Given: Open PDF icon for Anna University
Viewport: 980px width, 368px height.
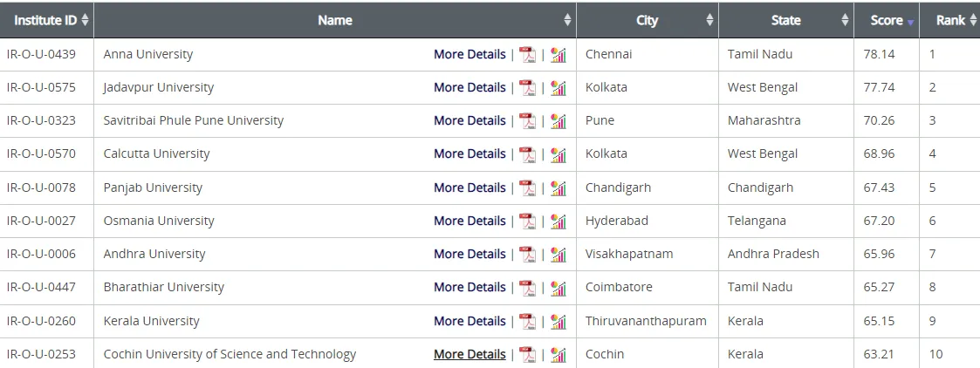Looking at the screenshot, I should 527,55.
